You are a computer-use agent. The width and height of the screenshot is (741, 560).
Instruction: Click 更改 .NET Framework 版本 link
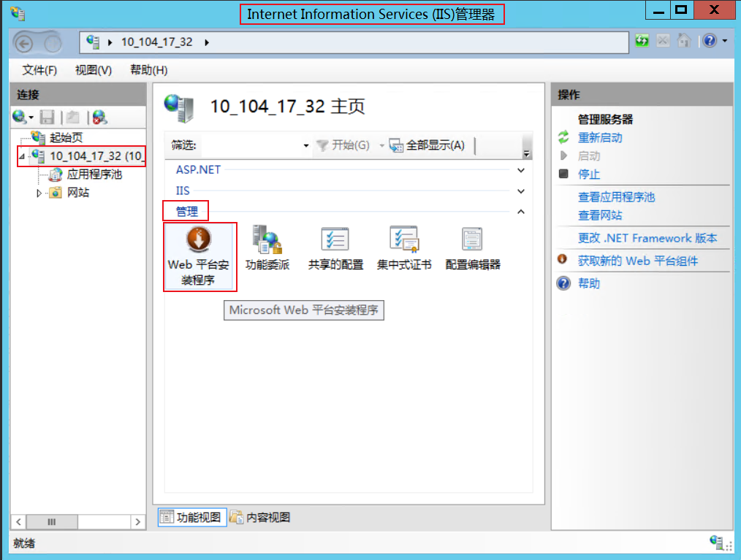(x=647, y=238)
